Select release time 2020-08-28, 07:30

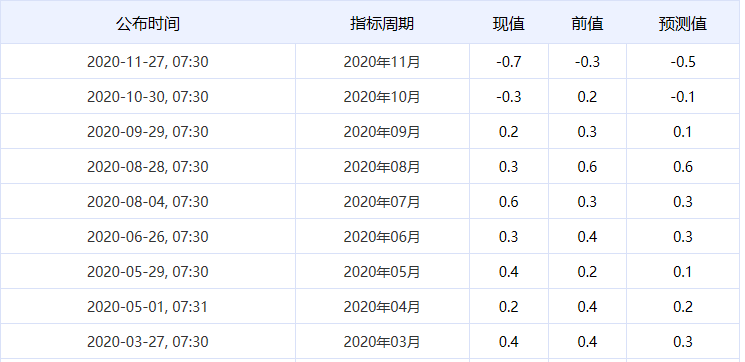pyautogui.click(x=148, y=167)
